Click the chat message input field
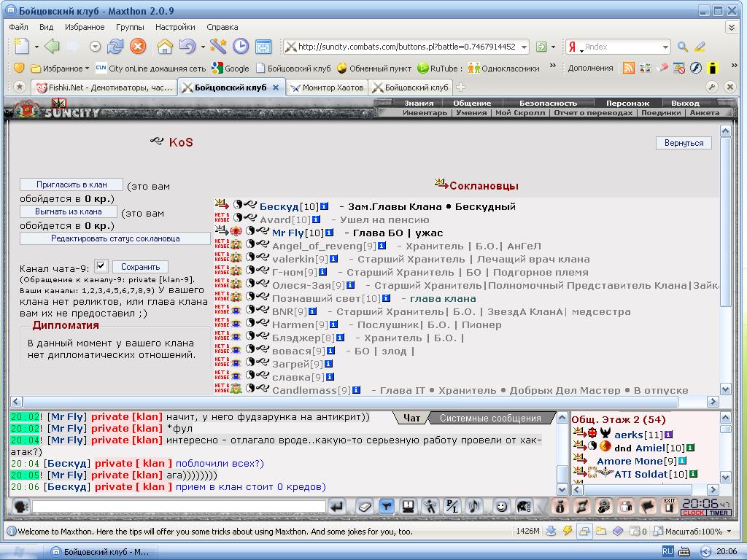The width and height of the screenshot is (747, 560). [179, 506]
